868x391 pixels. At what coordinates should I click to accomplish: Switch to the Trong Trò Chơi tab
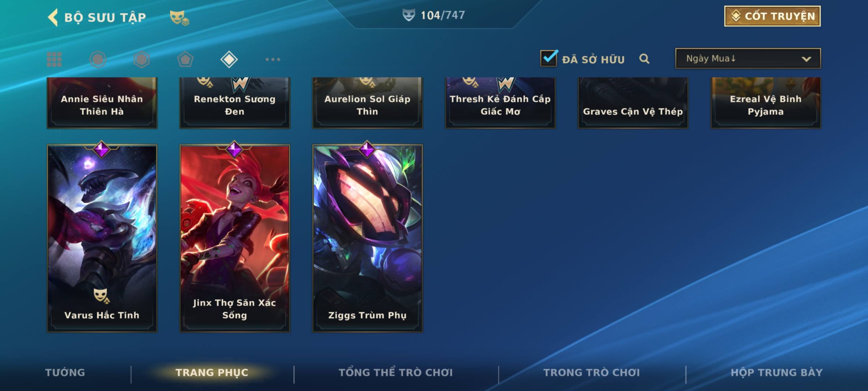(x=591, y=373)
